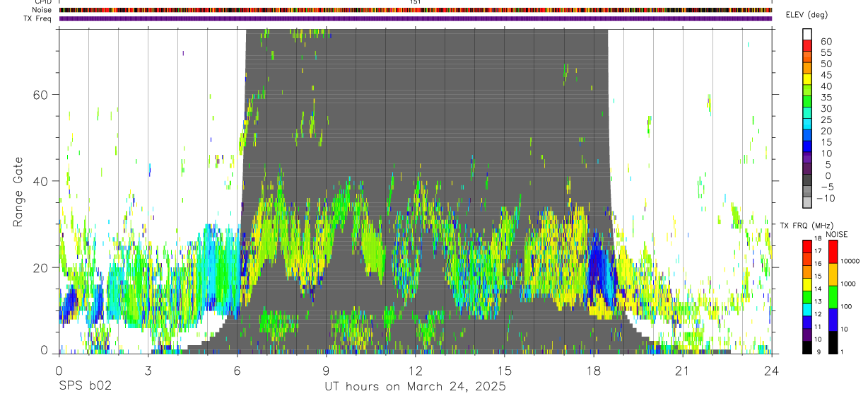Click the 3 tick on UT hours axis
Viewport: 868px width, 401px height.
[x=148, y=371]
